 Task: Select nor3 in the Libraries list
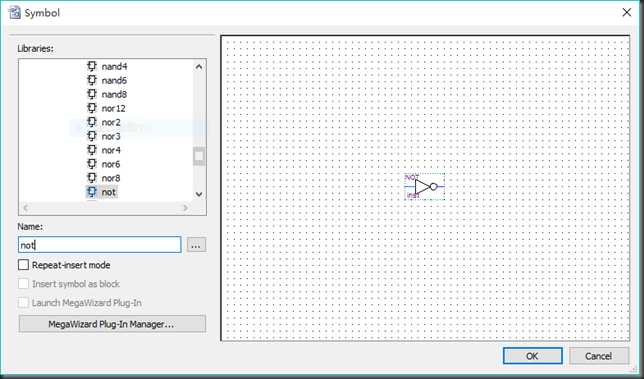(111, 136)
